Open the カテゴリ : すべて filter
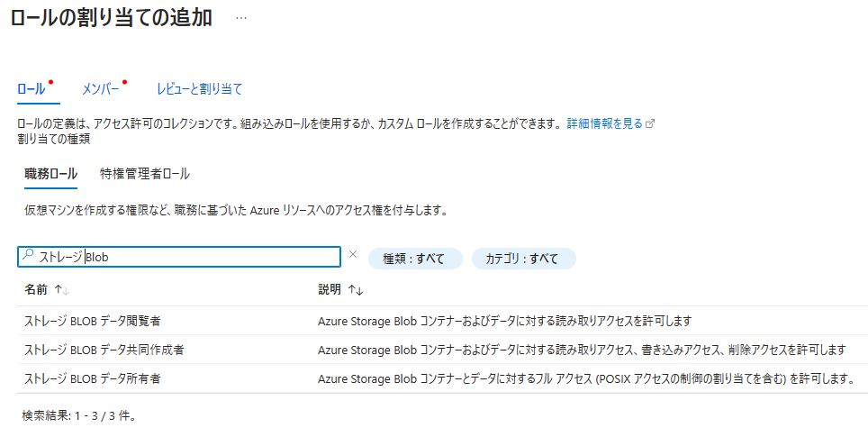This screenshot has height=437, width=868. point(523,259)
